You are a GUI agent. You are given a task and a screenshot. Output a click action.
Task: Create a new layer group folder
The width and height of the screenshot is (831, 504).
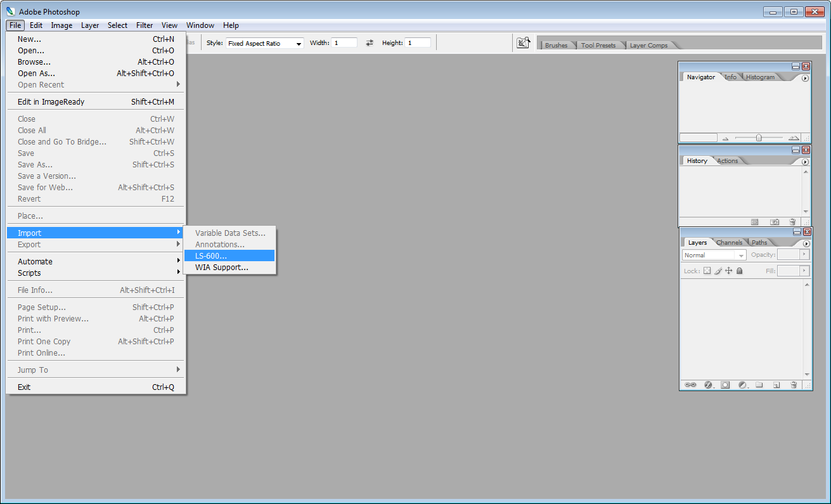[x=759, y=385]
